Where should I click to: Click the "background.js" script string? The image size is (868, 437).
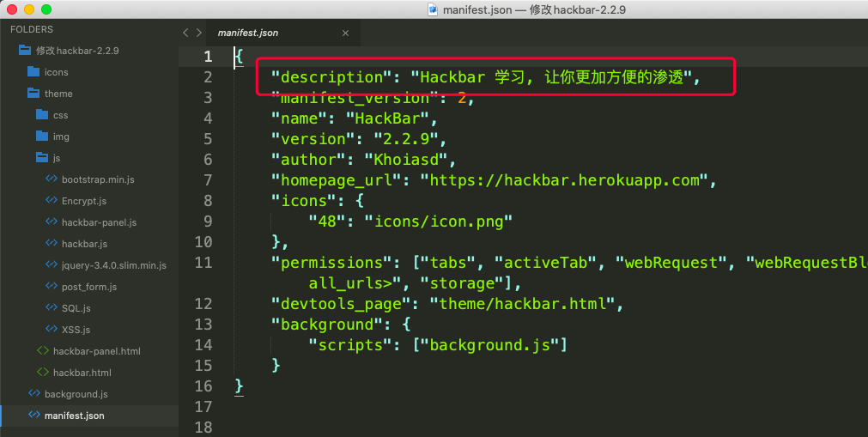click(490, 345)
